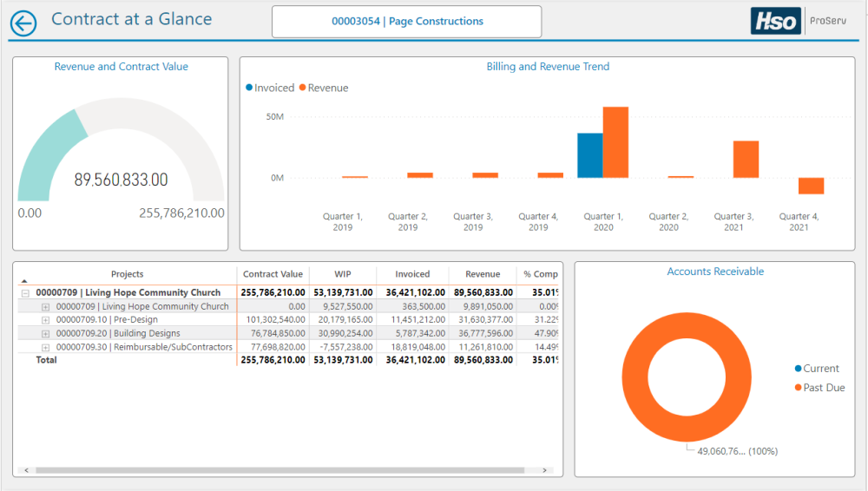Select the Revenue legend entry
This screenshot has height=491, width=868.
pyautogui.click(x=324, y=88)
